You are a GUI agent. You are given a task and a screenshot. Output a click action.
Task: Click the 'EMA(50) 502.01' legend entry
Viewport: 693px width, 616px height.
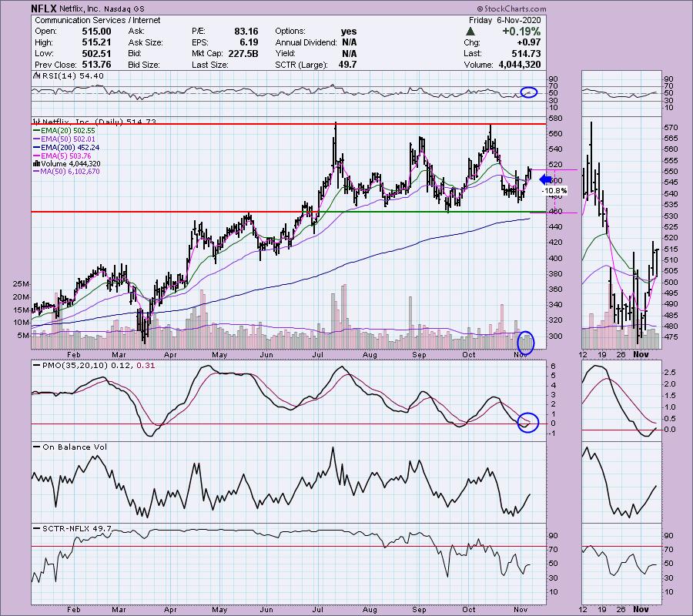coord(68,139)
